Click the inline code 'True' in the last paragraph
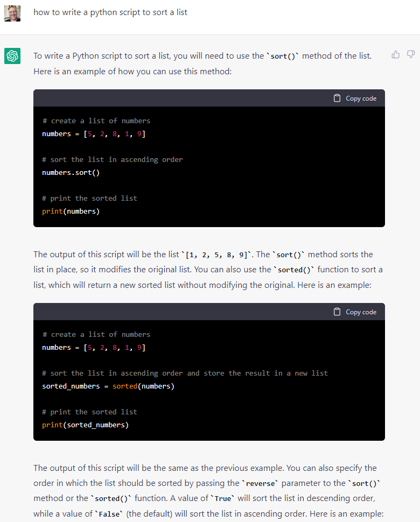Viewport: 420px width, 522px height. [222, 498]
